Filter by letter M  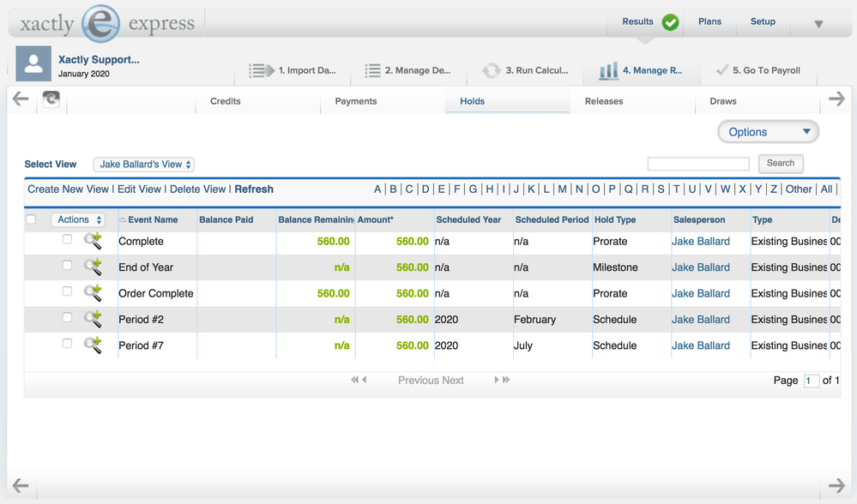562,189
